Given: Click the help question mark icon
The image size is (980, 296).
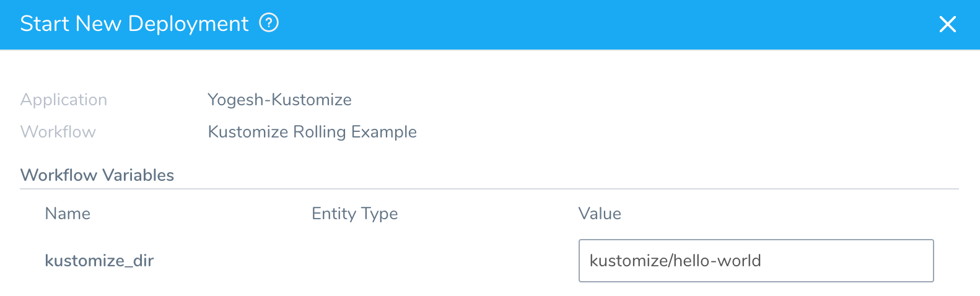Looking at the screenshot, I should tap(269, 24).
